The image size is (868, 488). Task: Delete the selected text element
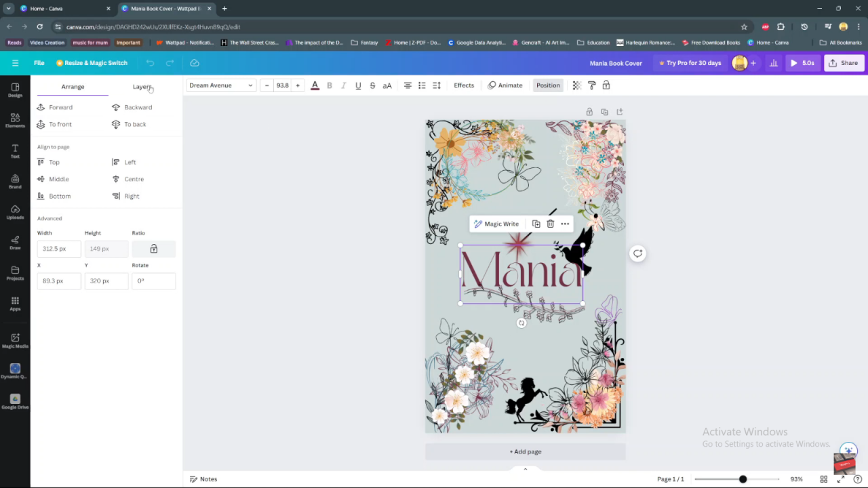551,224
